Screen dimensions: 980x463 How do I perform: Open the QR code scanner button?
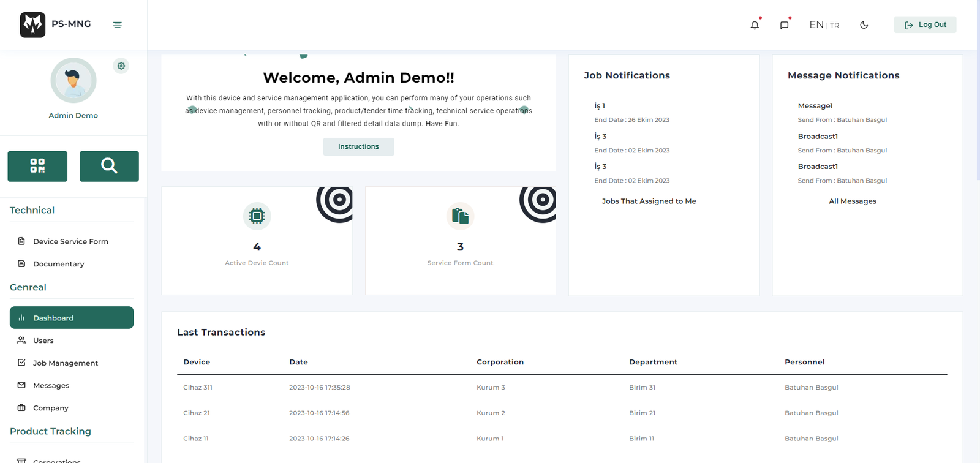(37, 166)
